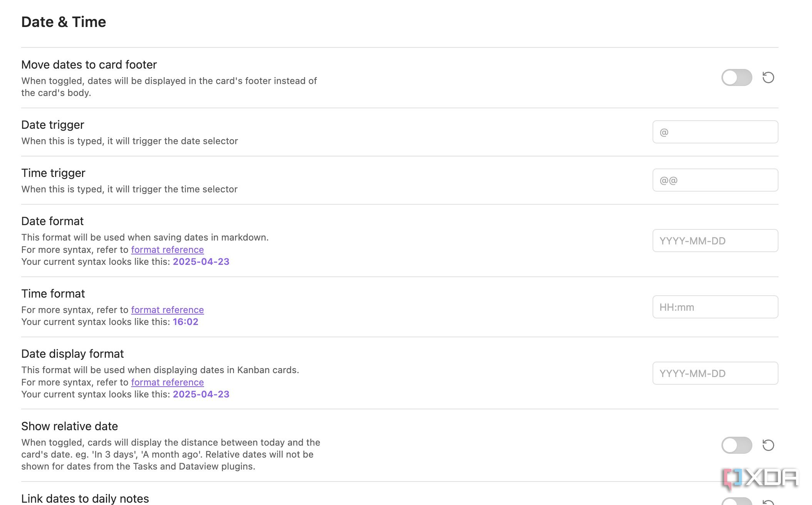Focus the Date format input field
The image size is (812, 505).
[x=715, y=241]
